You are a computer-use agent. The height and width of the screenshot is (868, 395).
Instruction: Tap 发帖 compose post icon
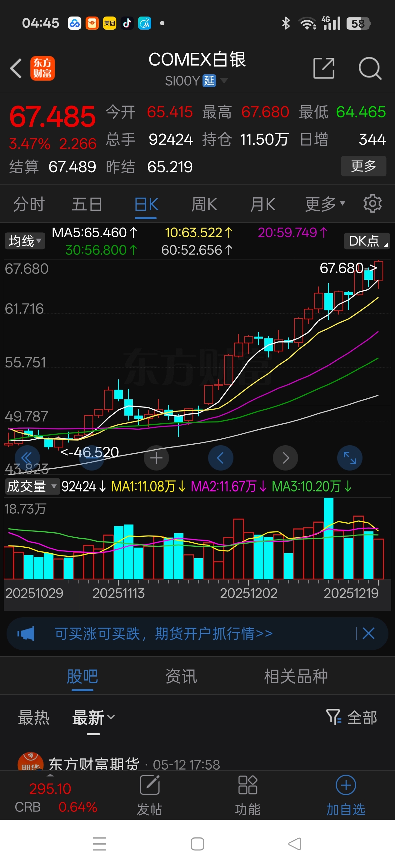point(149,785)
